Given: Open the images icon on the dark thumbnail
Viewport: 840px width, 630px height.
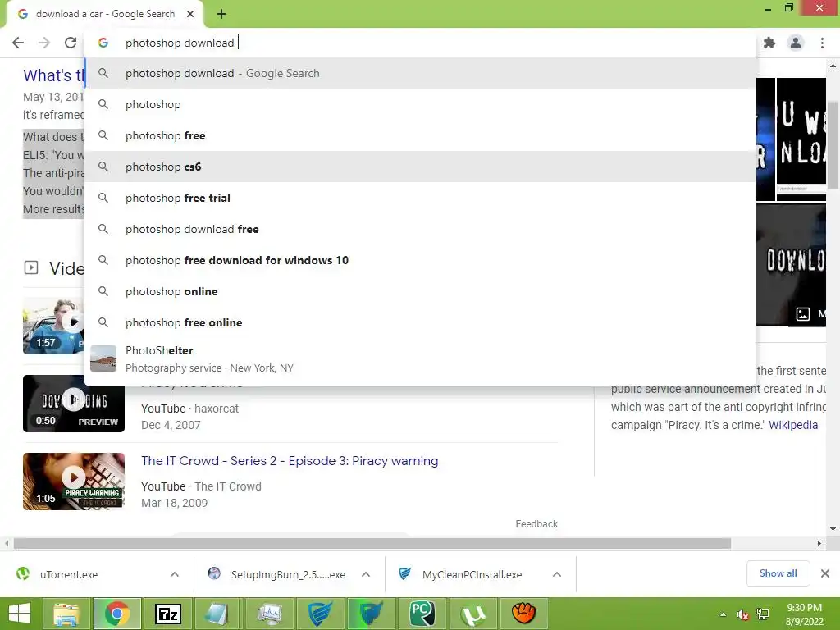Looking at the screenshot, I should (x=802, y=314).
